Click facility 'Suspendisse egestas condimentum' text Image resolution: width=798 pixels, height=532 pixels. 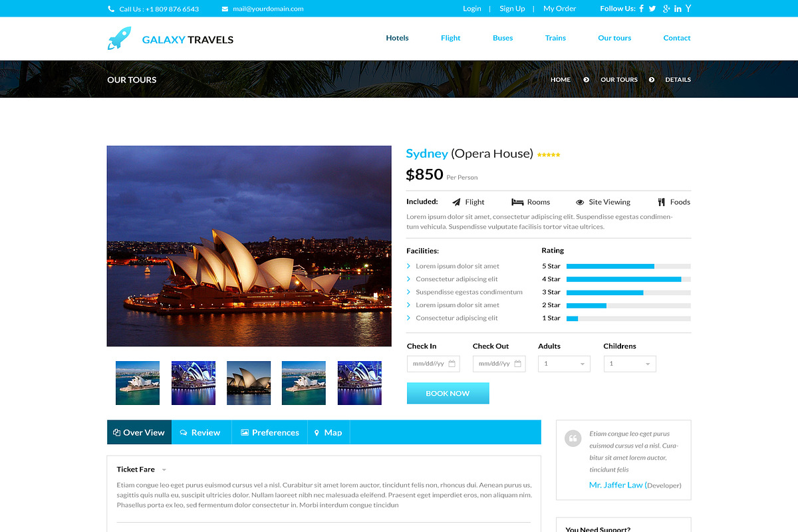pyautogui.click(x=469, y=292)
